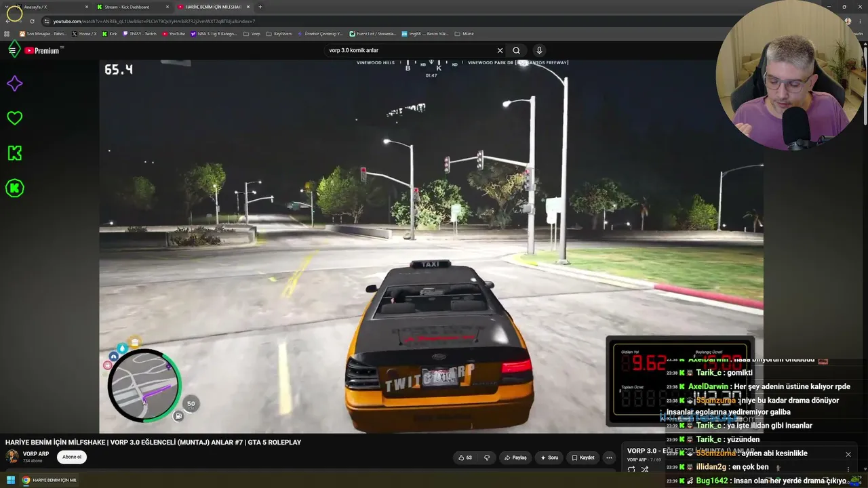Open the Kick bookmark
This screenshot has width=868, height=488.
[x=110, y=34]
